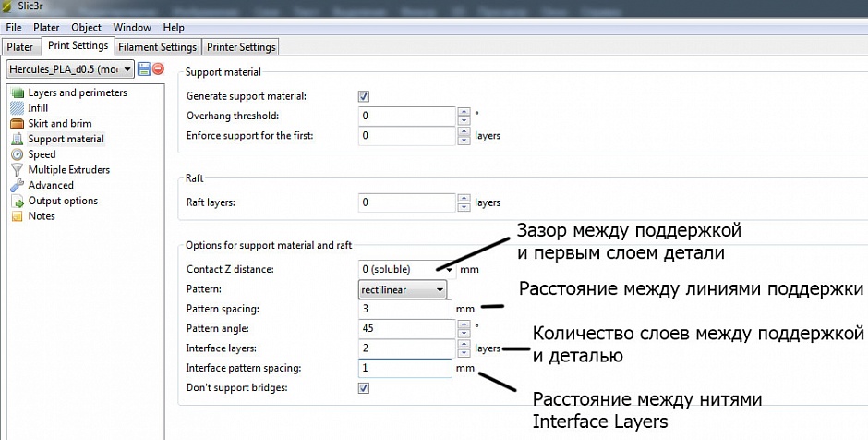This screenshot has width=868, height=440.
Task: Click the 'Contact Z distance:' label
Action: (230, 270)
